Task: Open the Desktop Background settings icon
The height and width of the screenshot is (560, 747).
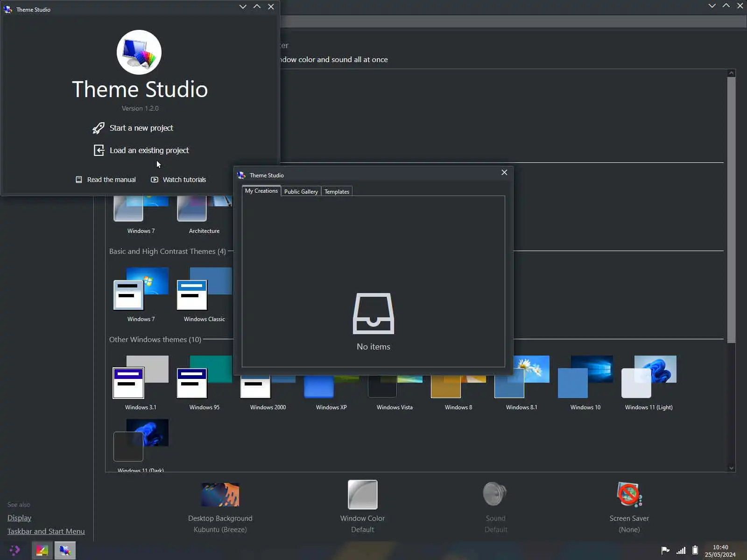Action: click(x=220, y=495)
